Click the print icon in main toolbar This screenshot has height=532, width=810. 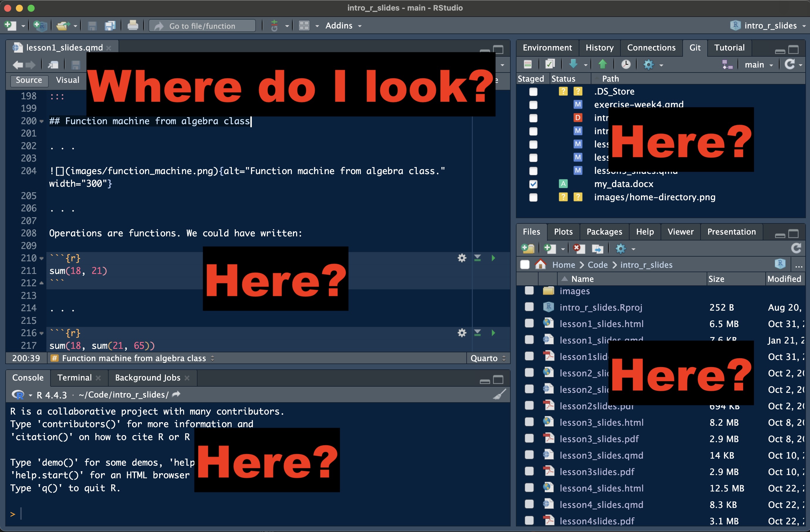tap(133, 26)
